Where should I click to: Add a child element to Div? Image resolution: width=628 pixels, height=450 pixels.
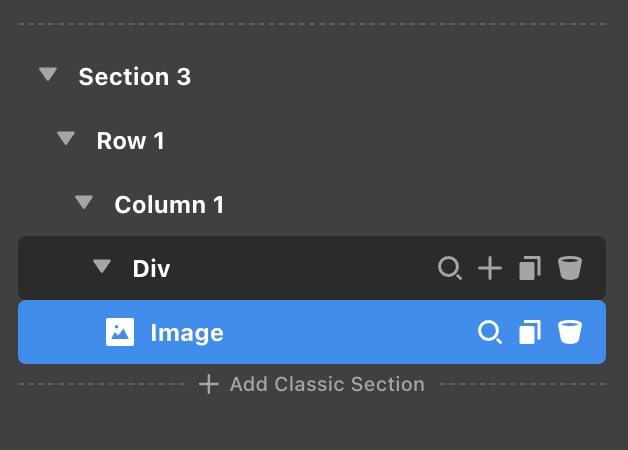pyautogui.click(x=490, y=268)
